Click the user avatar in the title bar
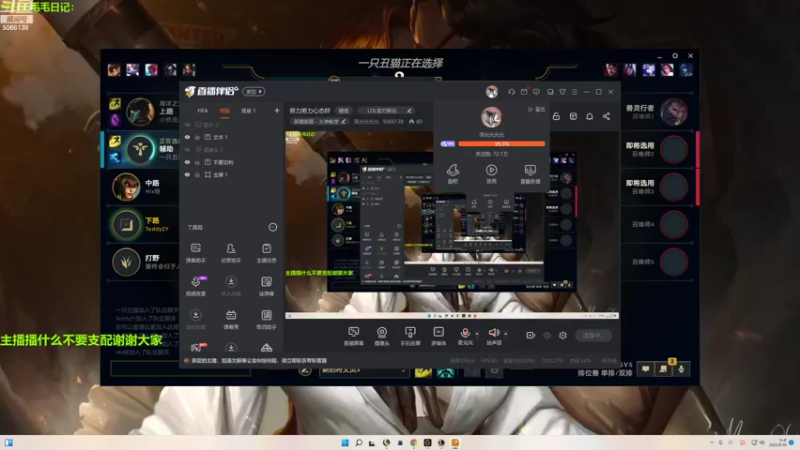Screen dimensions: 800x450 click(492, 92)
